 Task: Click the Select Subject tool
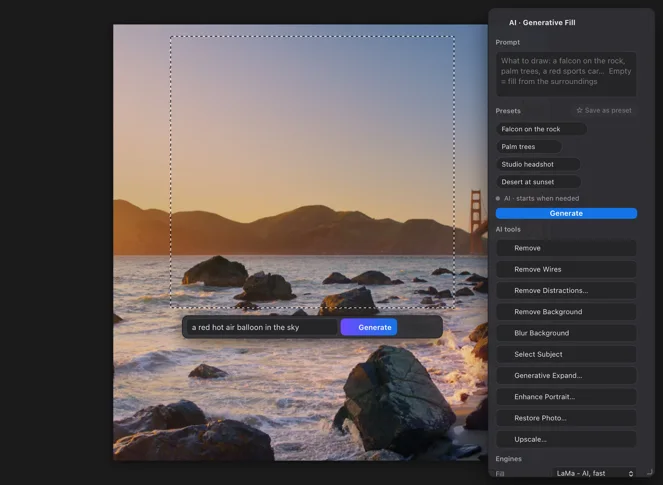click(566, 354)
